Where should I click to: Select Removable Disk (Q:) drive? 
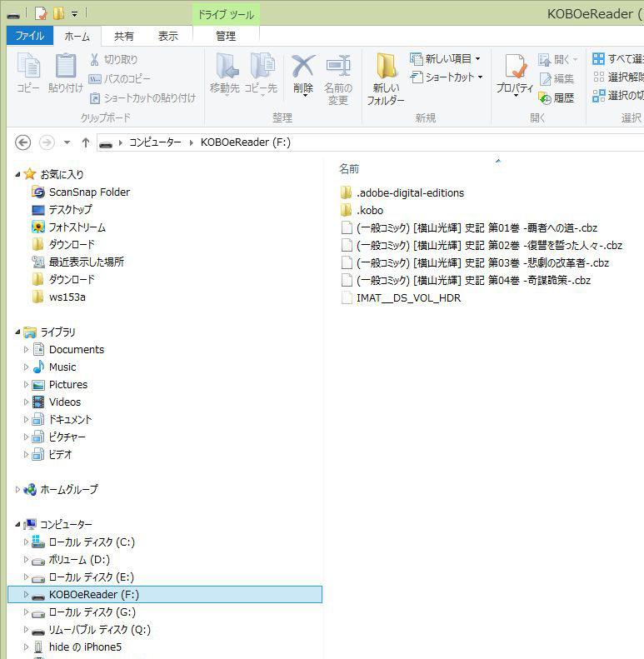tap(91, 630)
